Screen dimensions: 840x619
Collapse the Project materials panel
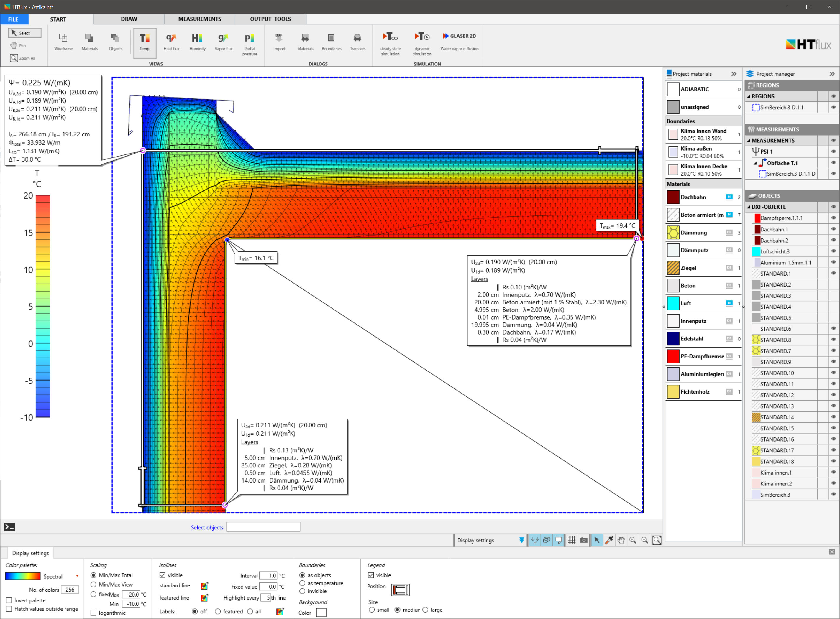pyautogui.click(x=734, y=74)
